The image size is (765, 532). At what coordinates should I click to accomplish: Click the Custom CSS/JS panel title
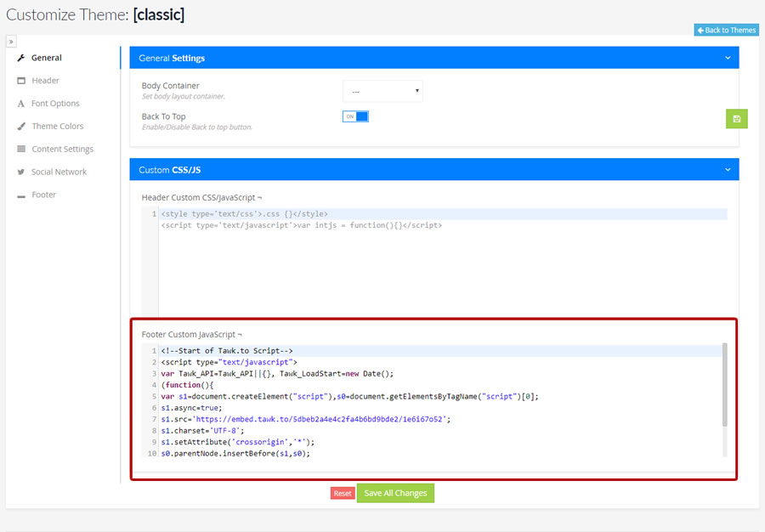[x=170, y=170]
